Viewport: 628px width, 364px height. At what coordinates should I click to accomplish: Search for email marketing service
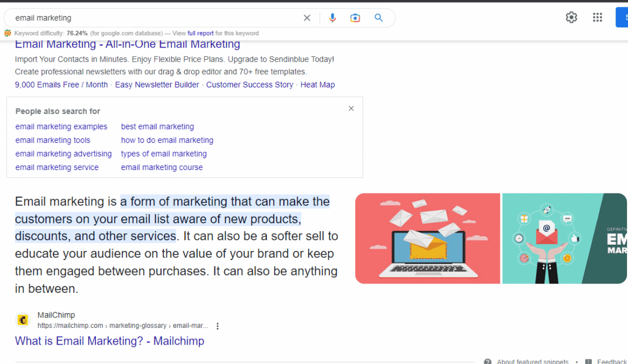coord(57,167)
